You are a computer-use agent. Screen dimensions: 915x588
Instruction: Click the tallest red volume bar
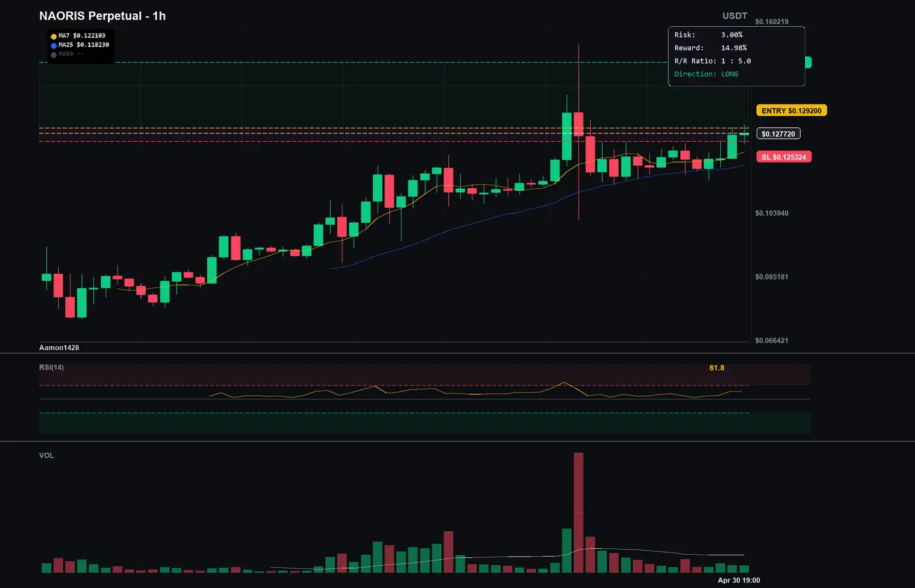tap(578, 513)
